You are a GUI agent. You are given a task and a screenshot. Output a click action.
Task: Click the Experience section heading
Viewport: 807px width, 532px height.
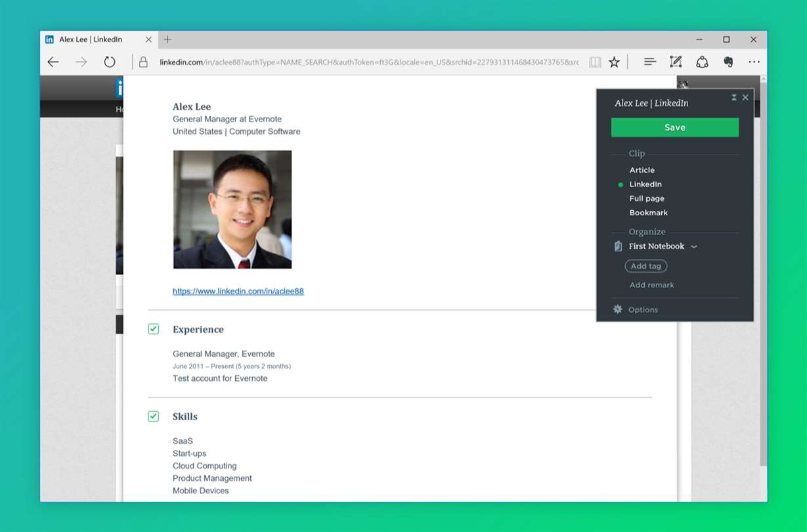[x=198, y=330]
